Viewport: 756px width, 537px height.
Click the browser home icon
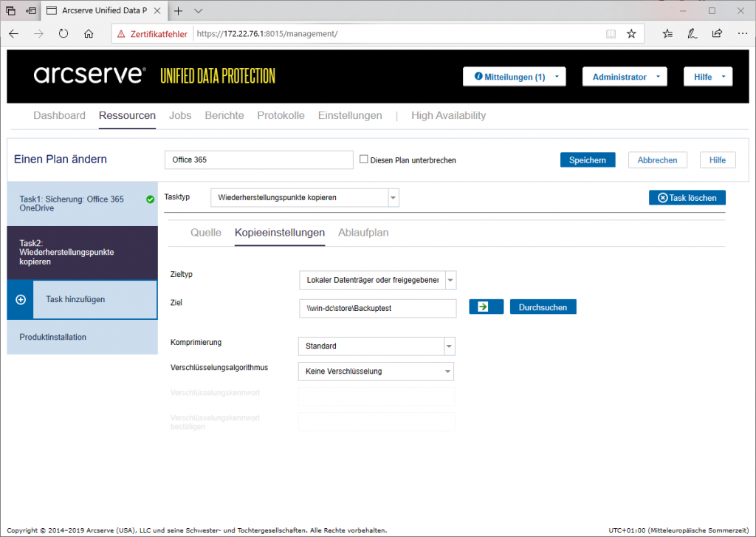89,33
